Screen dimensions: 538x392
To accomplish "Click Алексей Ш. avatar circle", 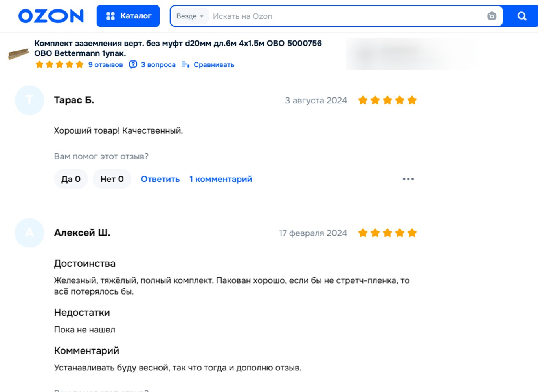I will (29, 233).
